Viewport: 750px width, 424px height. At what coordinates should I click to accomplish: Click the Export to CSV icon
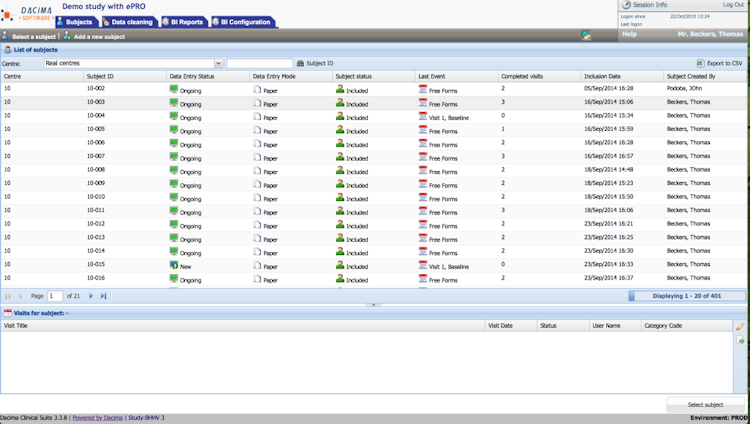click(x=700, y=63)
